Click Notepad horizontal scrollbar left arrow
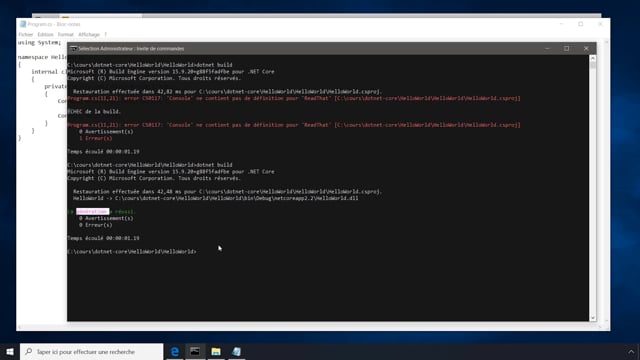The image size is (640, 360). coord(20,327)
